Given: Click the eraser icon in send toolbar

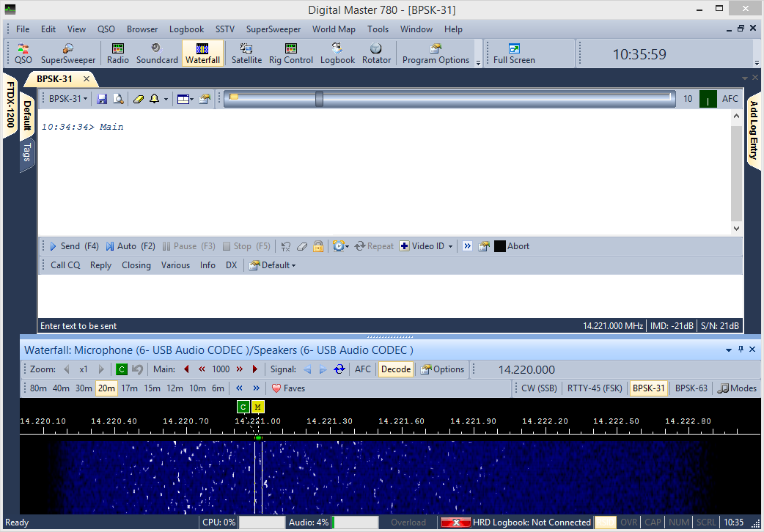Looking at the screenshot, I should click(x=302, y=246).
